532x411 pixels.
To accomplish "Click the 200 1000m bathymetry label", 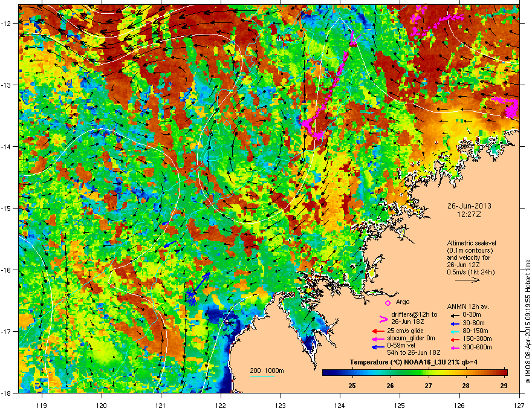I will pos(267,371).
